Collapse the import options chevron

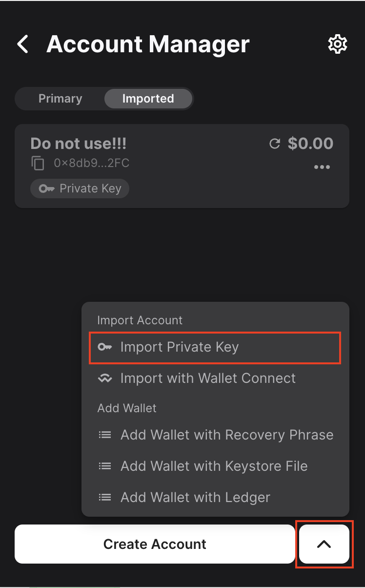324,544
